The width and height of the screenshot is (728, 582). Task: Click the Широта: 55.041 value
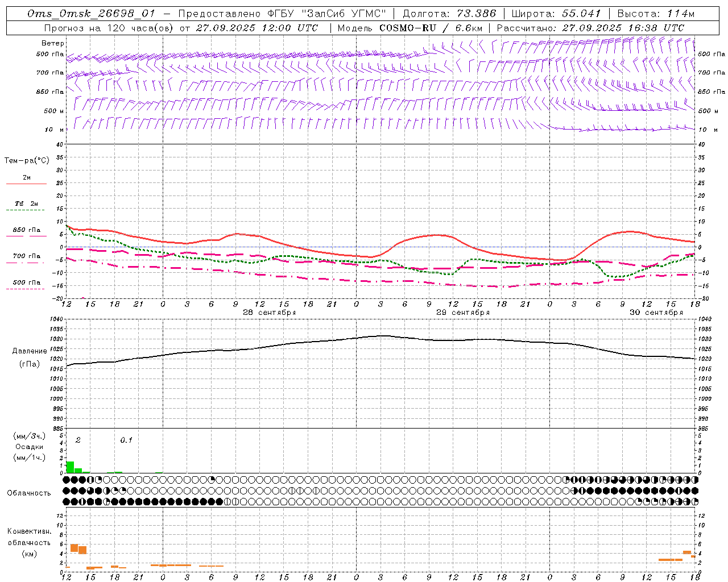(x=556, y=14)
